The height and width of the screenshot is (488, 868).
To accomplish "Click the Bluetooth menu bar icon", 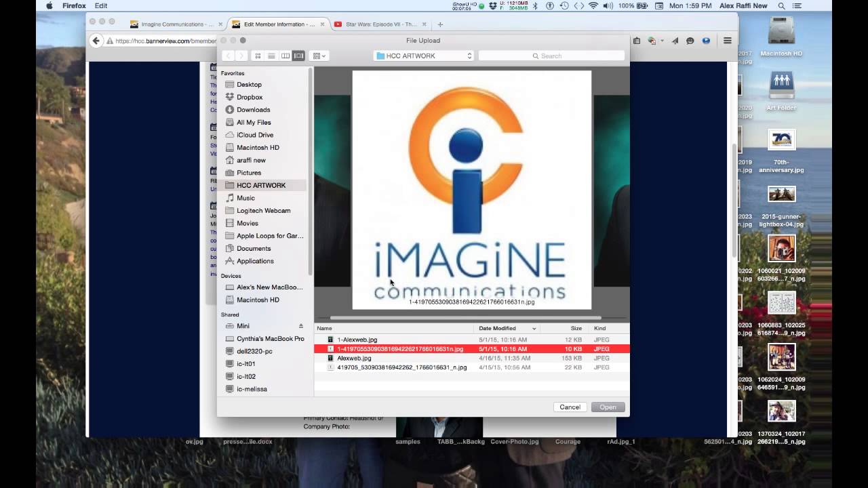I will pos(534,5).
